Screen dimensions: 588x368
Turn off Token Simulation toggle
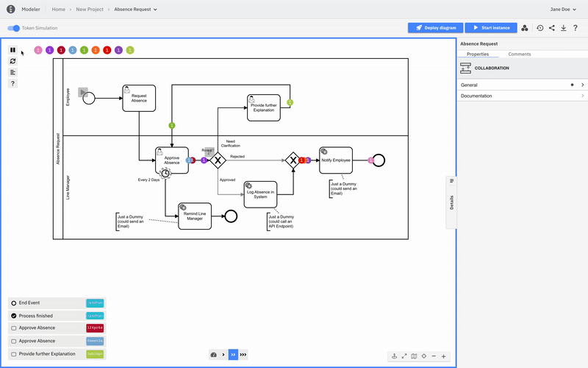14,28
